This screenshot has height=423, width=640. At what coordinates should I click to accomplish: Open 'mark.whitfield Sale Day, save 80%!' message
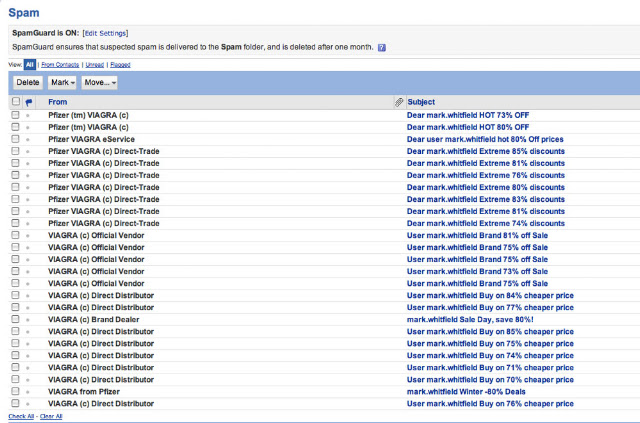tap(470, 320)
